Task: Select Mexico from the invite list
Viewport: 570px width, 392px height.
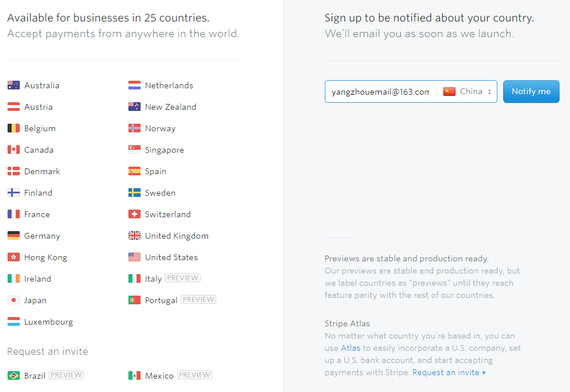Action: pos(159,376)
